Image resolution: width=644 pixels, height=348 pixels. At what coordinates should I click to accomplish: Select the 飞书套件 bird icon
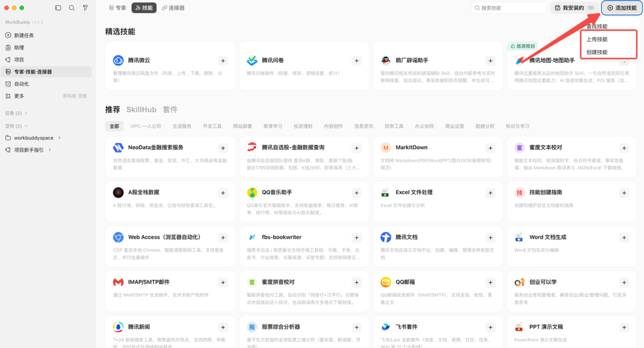[386, 327]
